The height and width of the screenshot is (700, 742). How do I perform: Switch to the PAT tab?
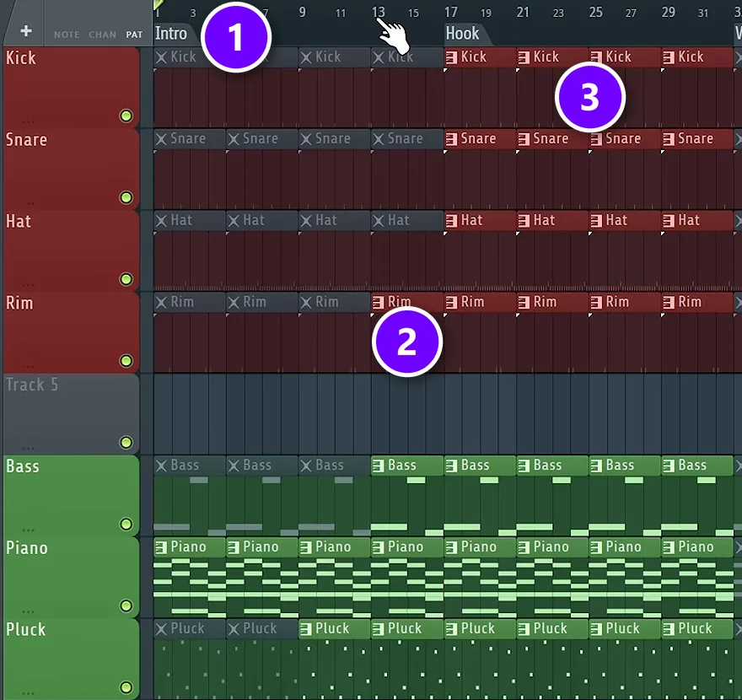tap(134, 35)
